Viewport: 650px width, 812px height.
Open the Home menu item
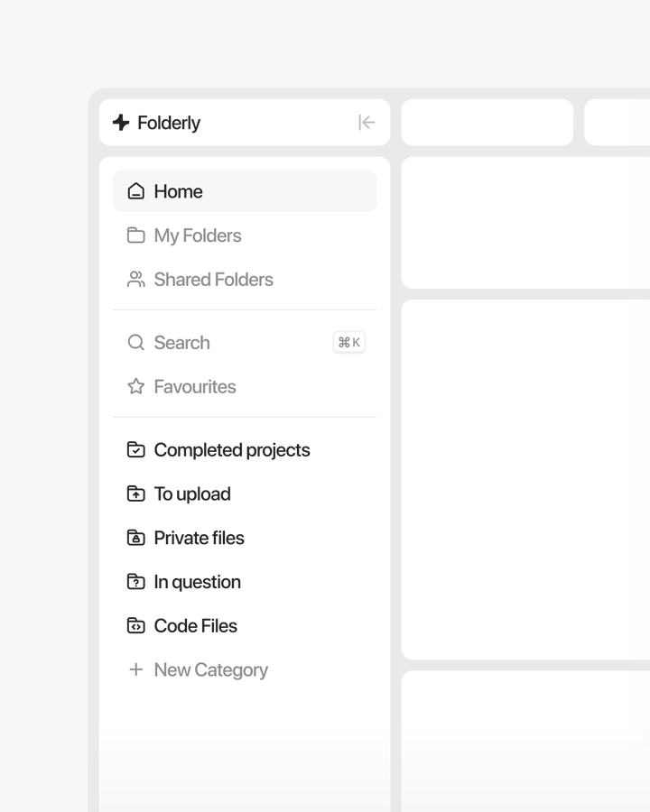point(179,191)
